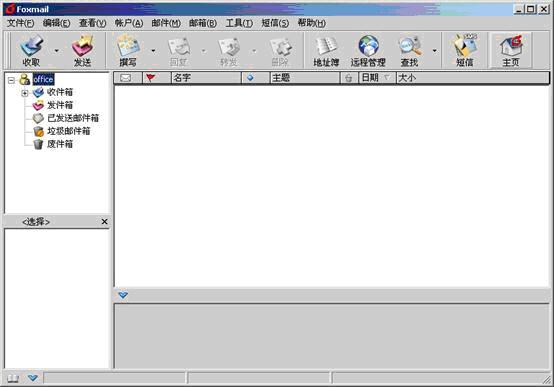The height and width of the screenshot is (387, 554).
Task: Expand the 收件箱 inbox folder node
Action: [24, 93]
